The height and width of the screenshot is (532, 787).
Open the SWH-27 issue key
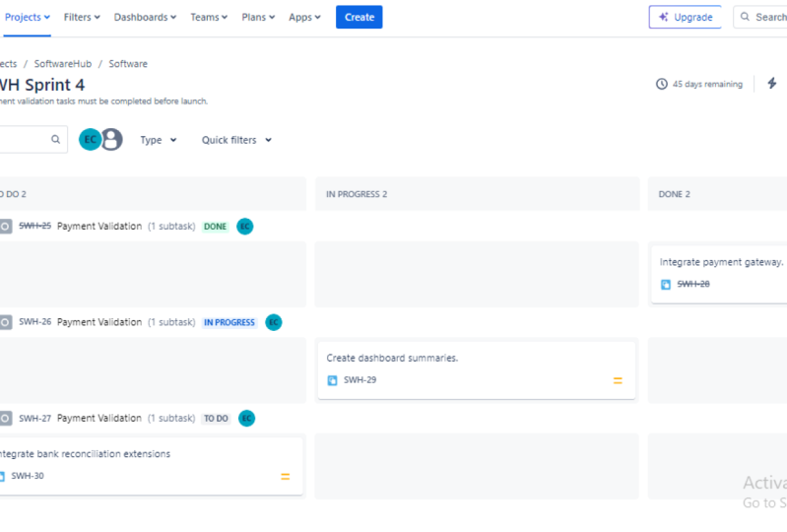click(x=34, y=418)
